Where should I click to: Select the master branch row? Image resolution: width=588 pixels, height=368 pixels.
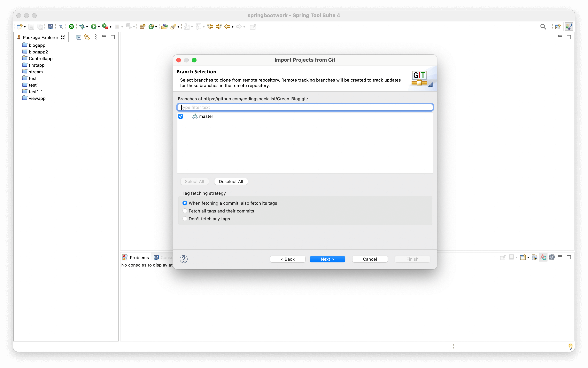click(x=305, y=116)
